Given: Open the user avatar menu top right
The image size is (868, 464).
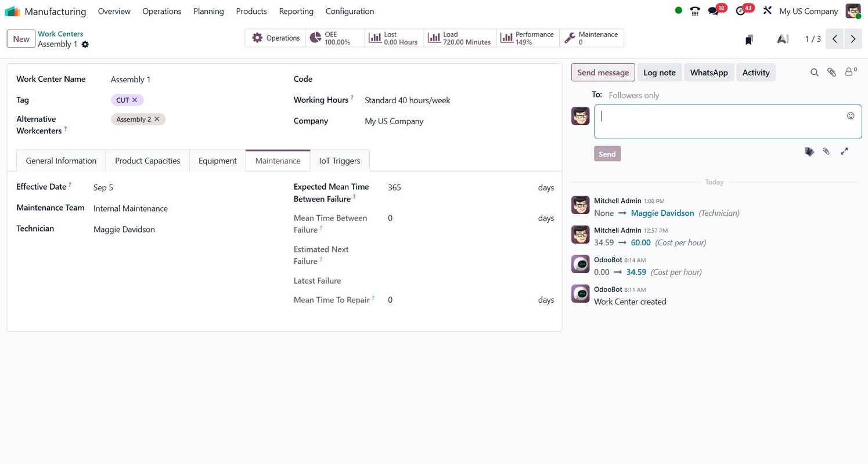Looking at the screenshot, I should [853, 11].
